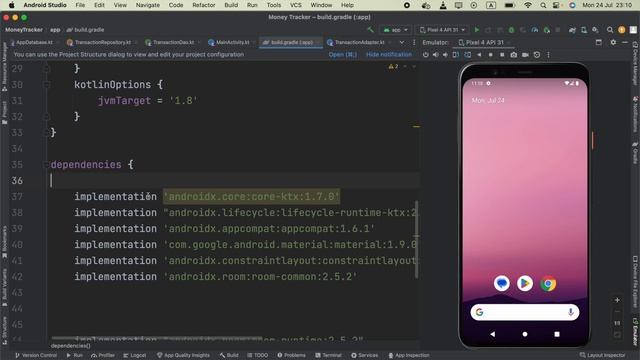Click the Profile app gauge icon

point(535,30)
